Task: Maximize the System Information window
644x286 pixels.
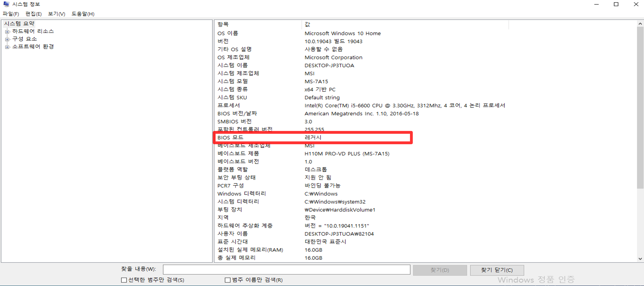Action: pos(616,4)
